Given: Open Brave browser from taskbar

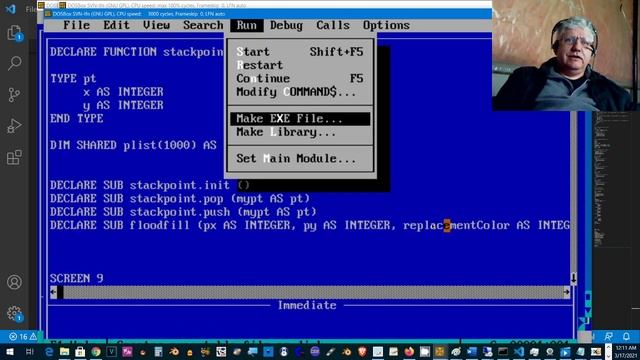Looking at the screenshot, I should click(362, 352).
